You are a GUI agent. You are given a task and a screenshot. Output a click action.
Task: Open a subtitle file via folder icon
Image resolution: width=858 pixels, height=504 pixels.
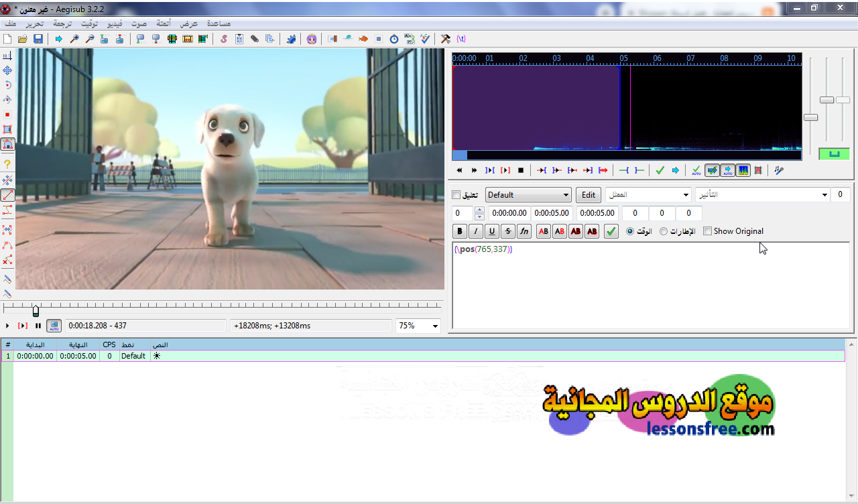(x=23, y=39)
